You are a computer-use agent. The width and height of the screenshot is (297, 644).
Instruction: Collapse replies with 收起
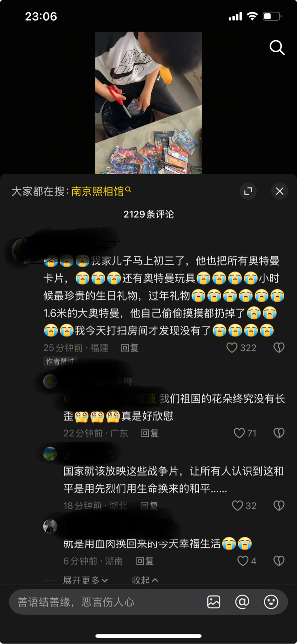click(x=145, y=580)
